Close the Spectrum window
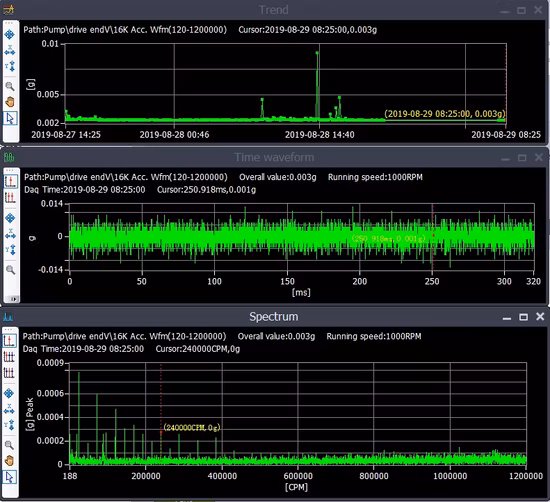The image size is (550, 502). pos(540,316)
